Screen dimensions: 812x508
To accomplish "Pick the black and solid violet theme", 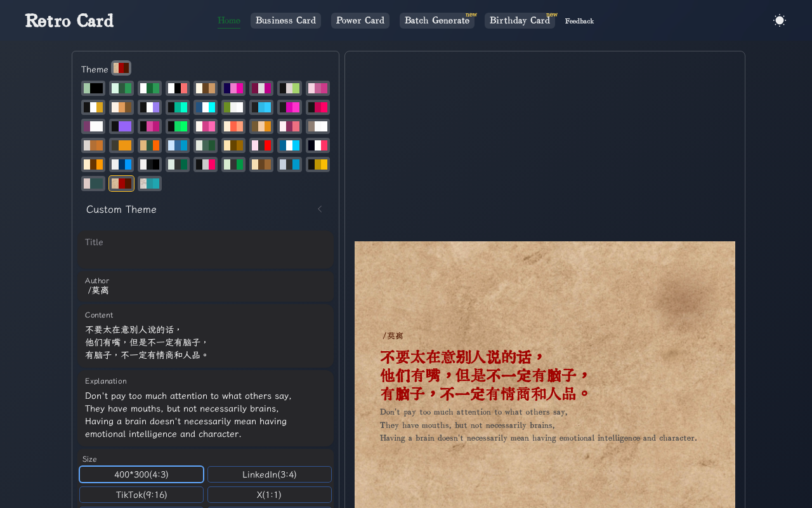I will [x=121, y=126].
